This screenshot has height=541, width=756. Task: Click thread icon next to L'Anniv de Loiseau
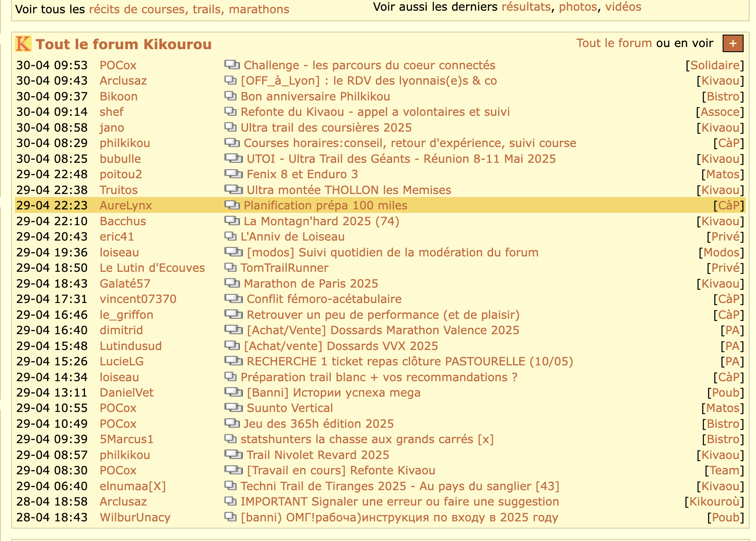click(x=230, y=236)
